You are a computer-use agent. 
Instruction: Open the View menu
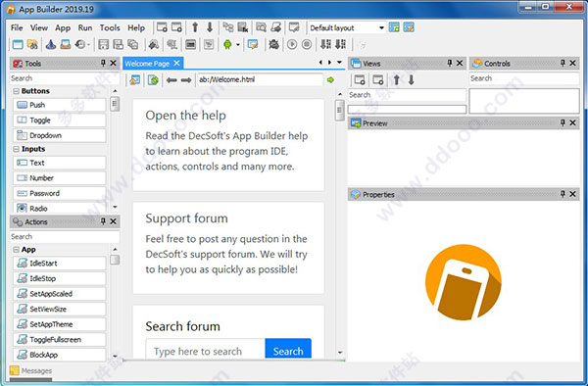(39, 27)
